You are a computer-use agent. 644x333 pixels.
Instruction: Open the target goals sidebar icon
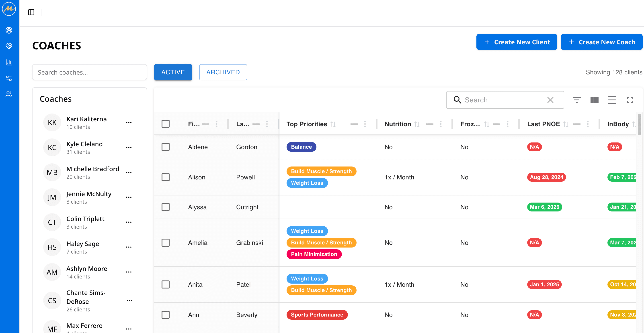(9, 30)
